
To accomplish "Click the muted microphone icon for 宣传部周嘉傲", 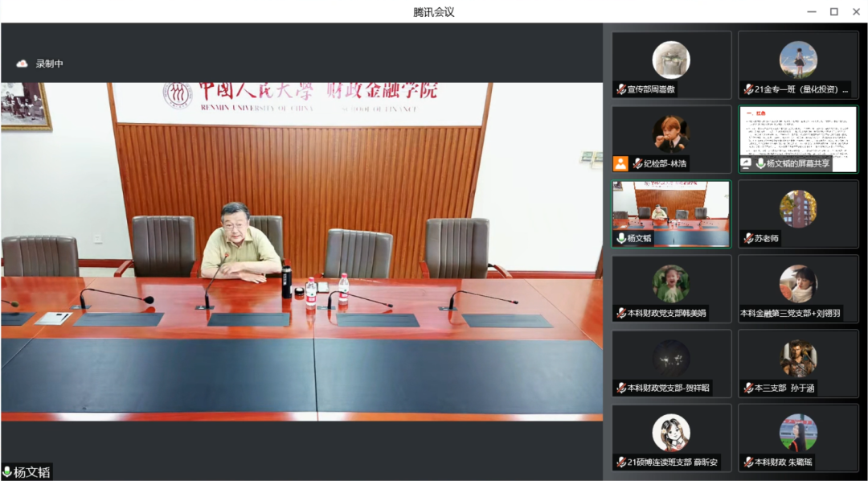I will (x=620, y=89).
